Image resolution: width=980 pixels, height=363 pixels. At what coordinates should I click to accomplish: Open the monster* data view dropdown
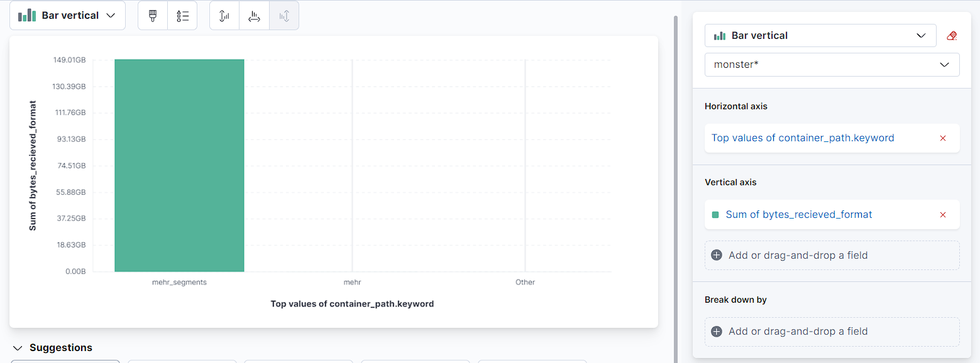coord(832,65)
